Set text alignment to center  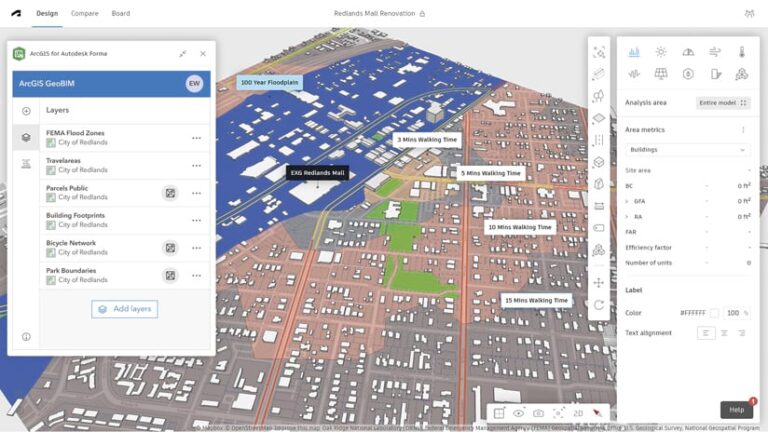[x=724, y=333]
